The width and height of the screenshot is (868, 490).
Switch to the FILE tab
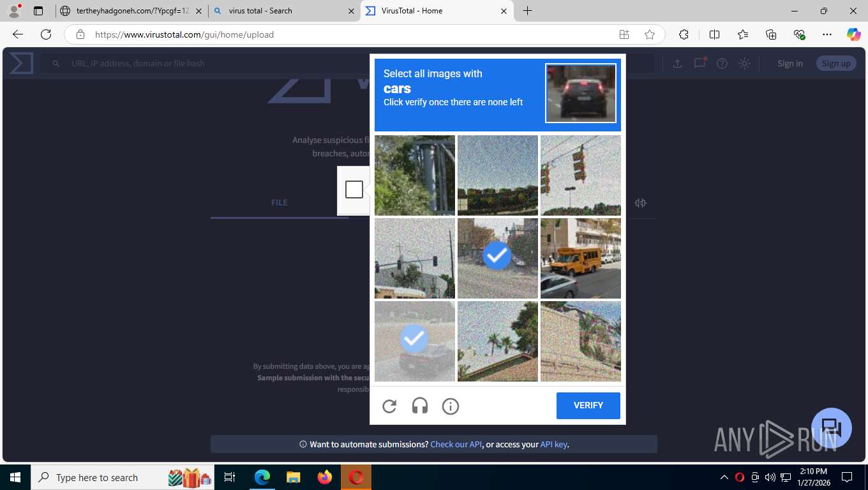click(x=280, y=202)
